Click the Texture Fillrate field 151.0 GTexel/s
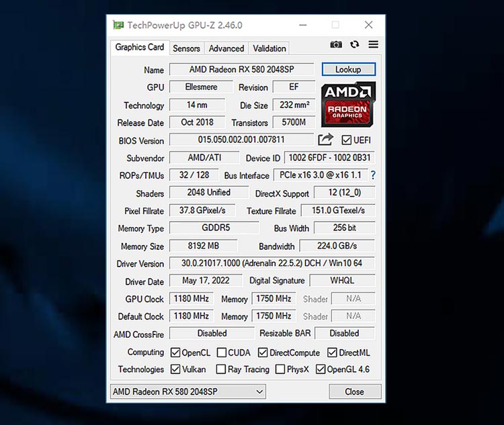Image resolution: width=504 pixels, height=425 pixels. click(x=338, y=210)
